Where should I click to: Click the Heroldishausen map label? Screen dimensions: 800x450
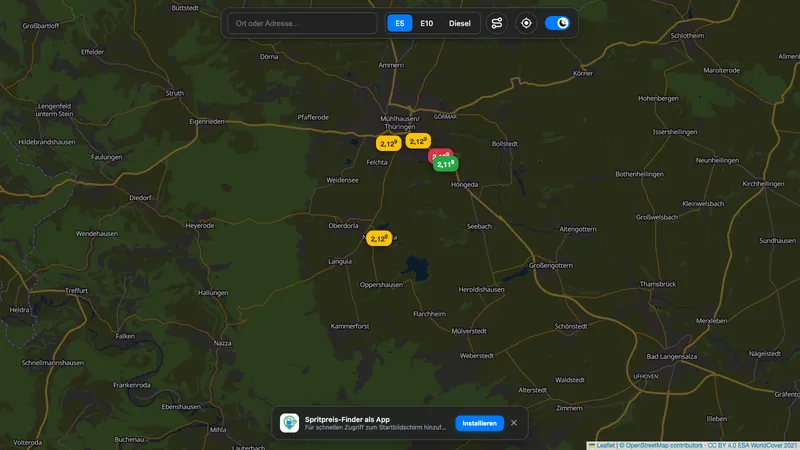pyautogui.click(x=481, y=290)
